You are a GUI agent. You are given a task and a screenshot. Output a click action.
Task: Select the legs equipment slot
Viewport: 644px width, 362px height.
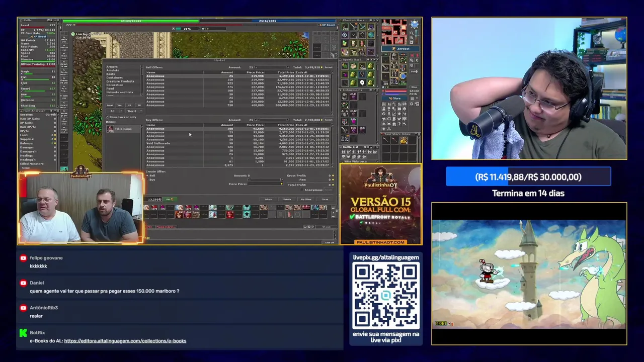[394, 73]
